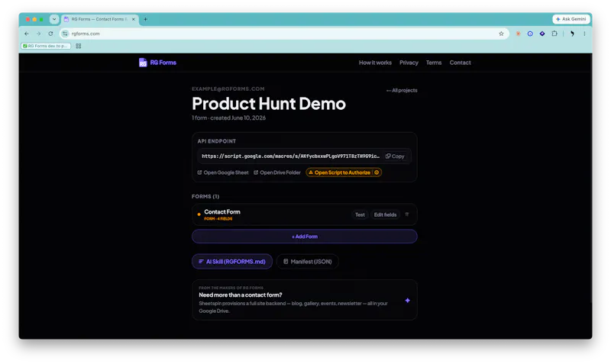Open the How it works page
This screenshot has width=611, height=364.
pyautogui.click(x=375, y=63)
